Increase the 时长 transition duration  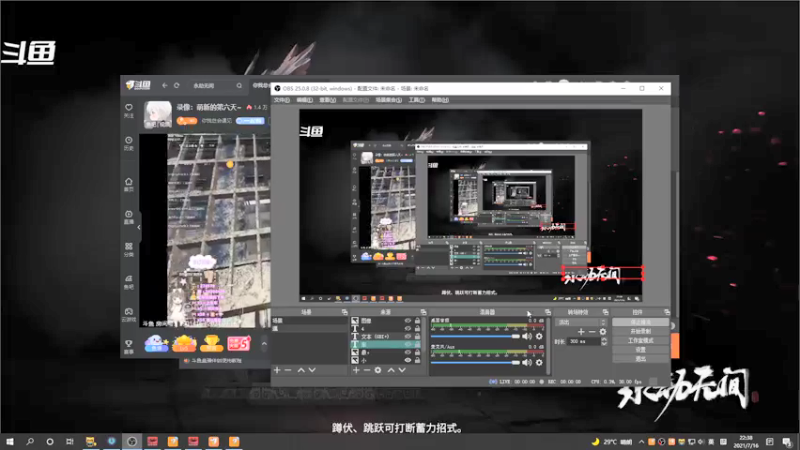(604, 339)
